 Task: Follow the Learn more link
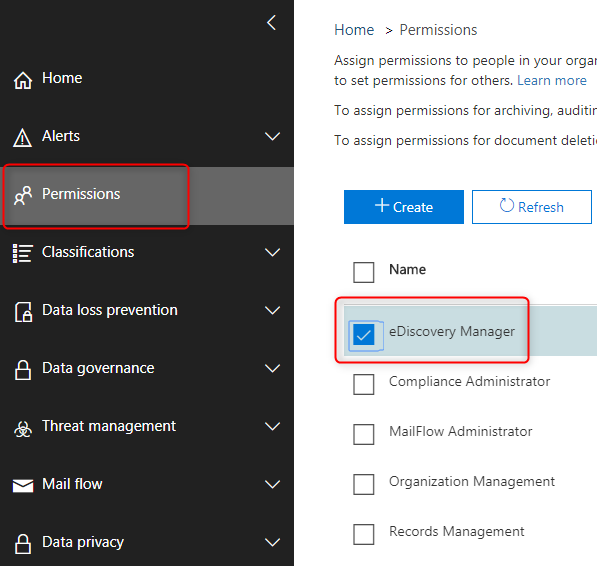[x=552, y=80]
